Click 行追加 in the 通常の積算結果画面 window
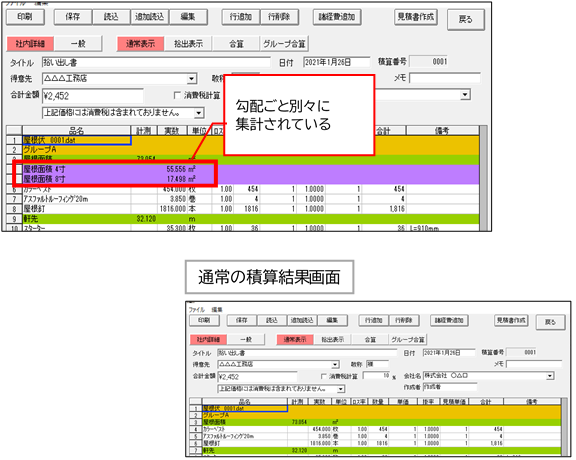Image resolution: width=576 pixels, height=460 pixels. [374, 320]
